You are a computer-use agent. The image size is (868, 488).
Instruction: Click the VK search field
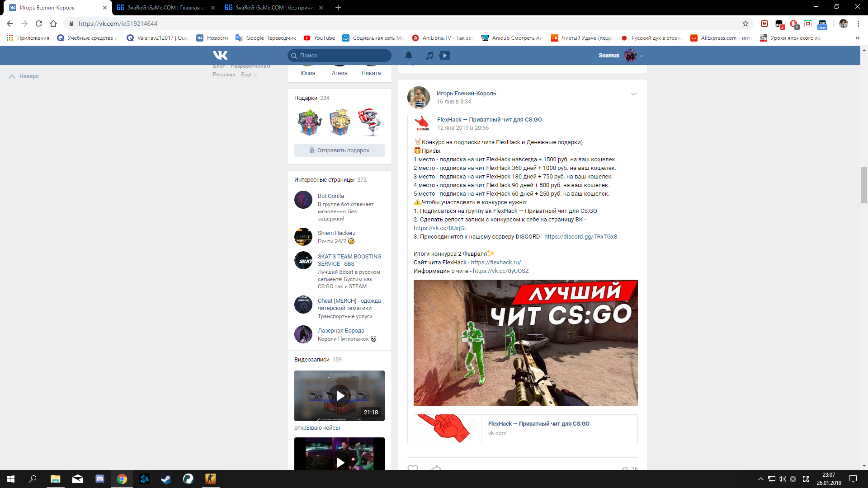(339, 55)
